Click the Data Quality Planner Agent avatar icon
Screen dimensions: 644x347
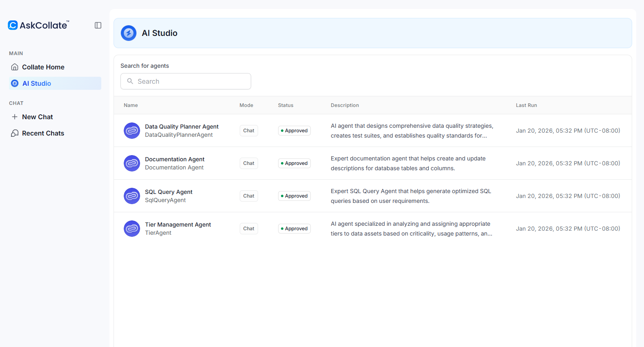click(132, 131)
